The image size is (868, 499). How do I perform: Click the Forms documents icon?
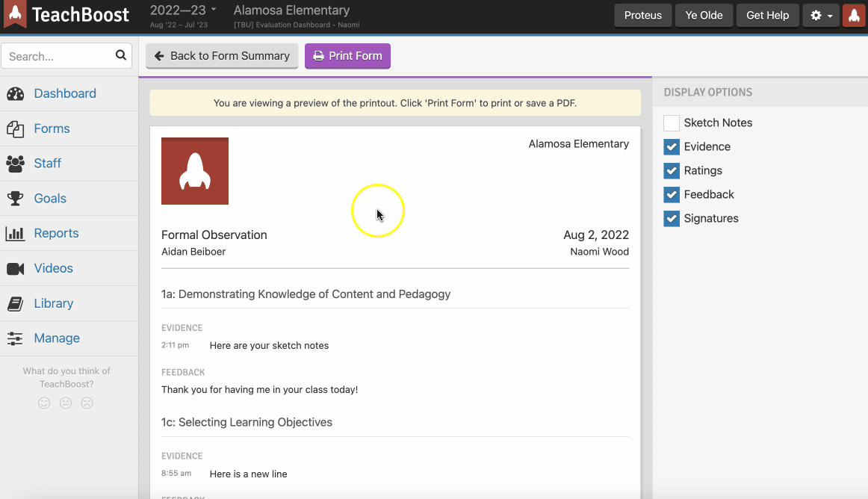pos(16,128)
